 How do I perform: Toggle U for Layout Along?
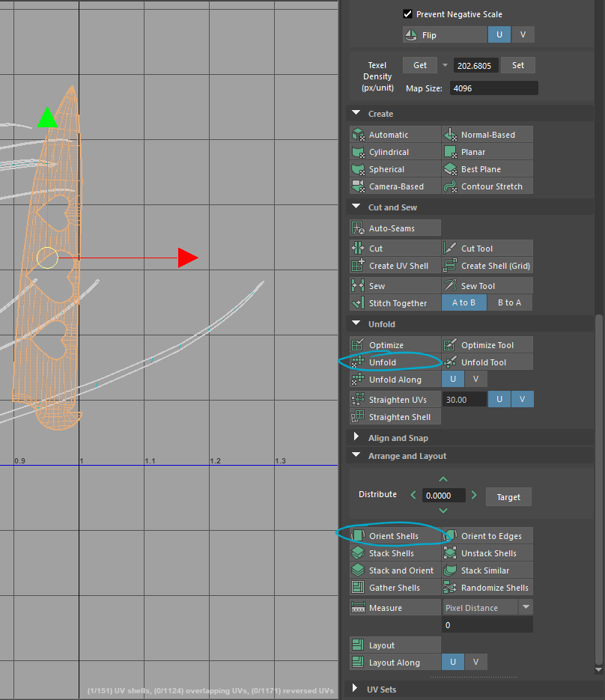453,662
